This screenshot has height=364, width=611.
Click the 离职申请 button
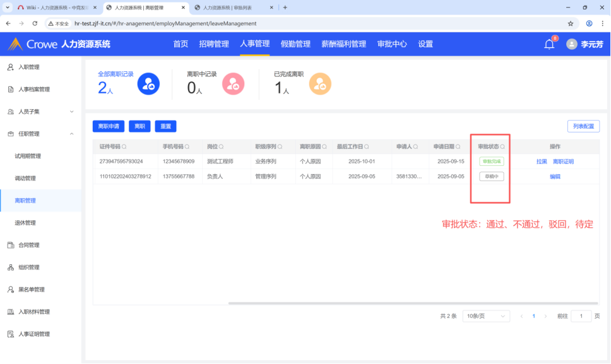pos(109,126)
